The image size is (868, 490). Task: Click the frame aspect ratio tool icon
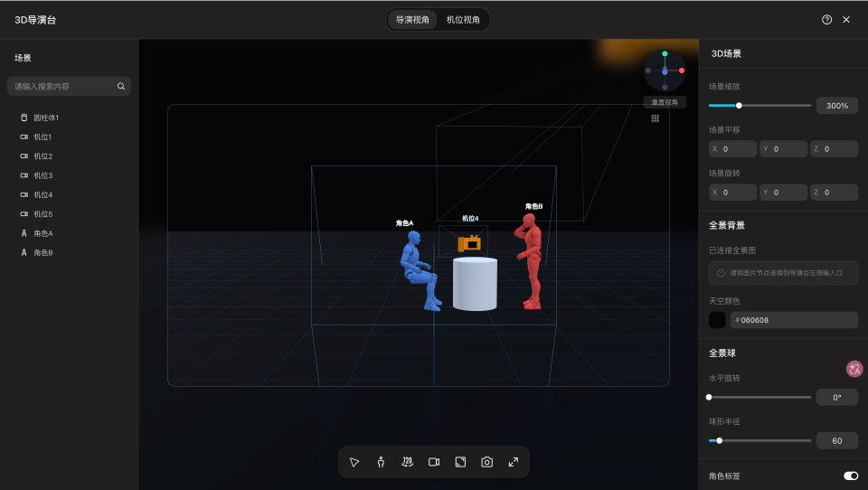click(x=460, y=462)
